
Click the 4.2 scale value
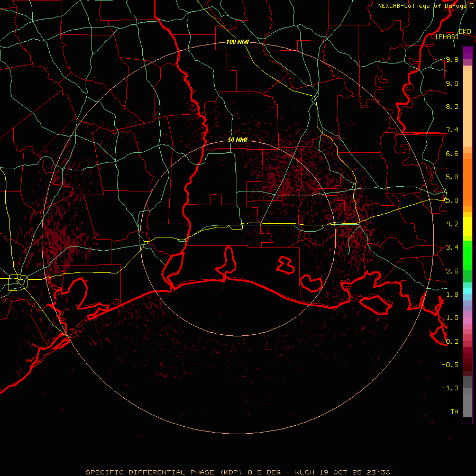(452, 224)
